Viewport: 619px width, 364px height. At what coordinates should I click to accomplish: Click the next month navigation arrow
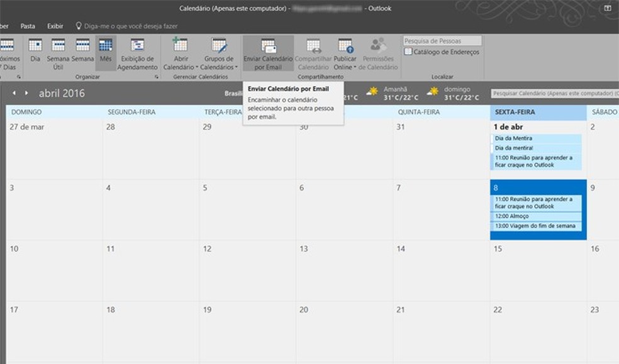(26, 92)
